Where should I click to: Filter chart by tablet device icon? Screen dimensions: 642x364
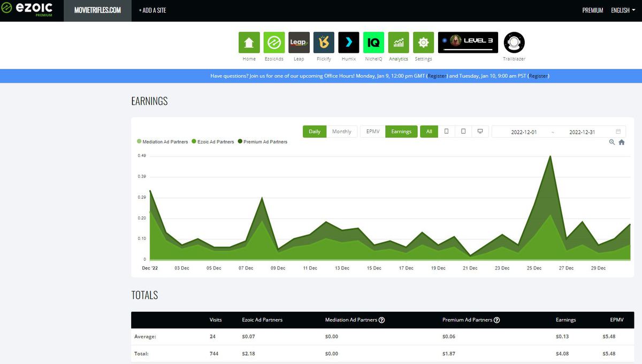(x=463, y=131)
